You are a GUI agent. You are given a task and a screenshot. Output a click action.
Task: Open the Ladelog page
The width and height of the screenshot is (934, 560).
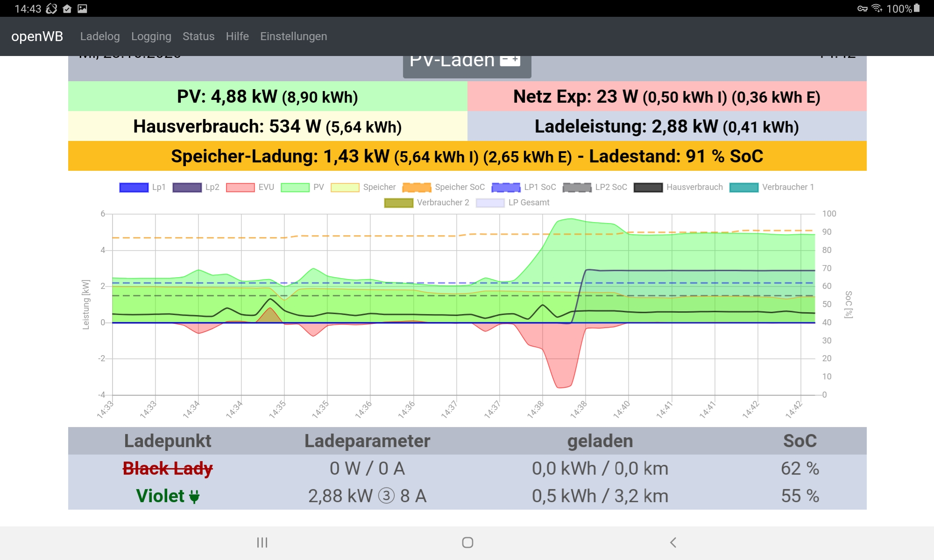(x=100, y=36)
